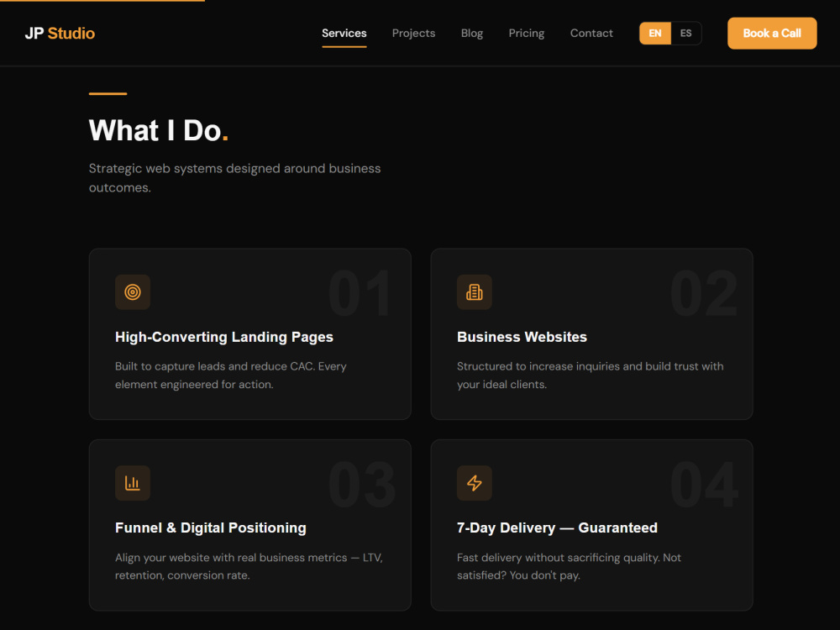Select the "Funnel & Digital Positioning" title

click(x=211, y=528)
